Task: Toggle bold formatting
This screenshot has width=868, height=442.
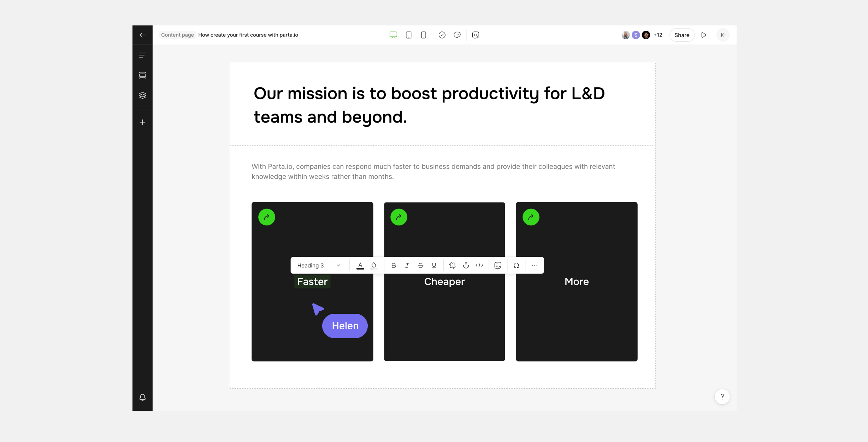Action: pyautogui.click(x=394, y=265)
